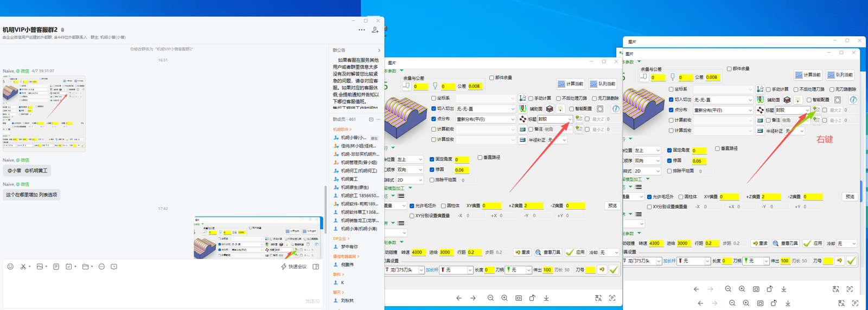The height and width of the screenshot is (310, 868).
Task: Click actual size icon in middle picture viewer
Action: coord(519,298)
